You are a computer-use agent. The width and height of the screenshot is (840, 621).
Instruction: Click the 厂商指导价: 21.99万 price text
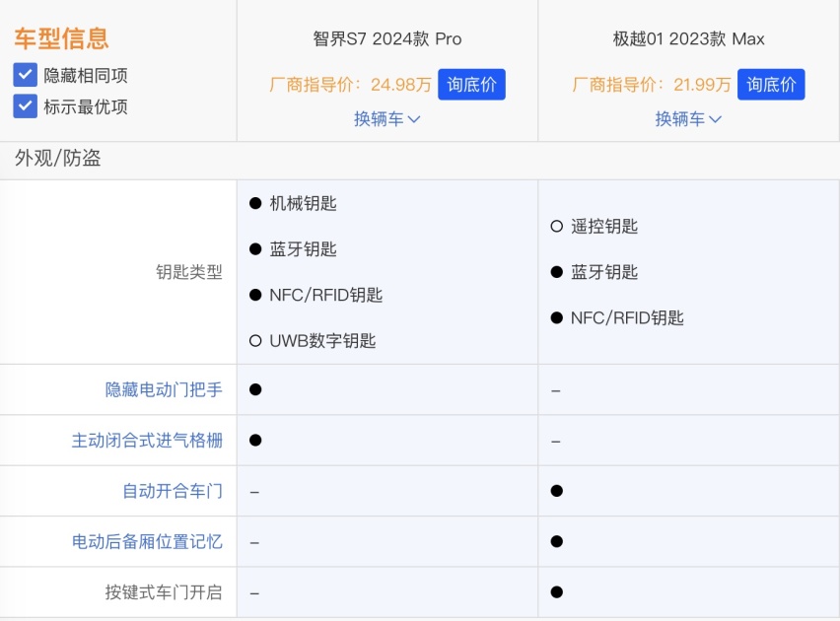pos(651,84)
